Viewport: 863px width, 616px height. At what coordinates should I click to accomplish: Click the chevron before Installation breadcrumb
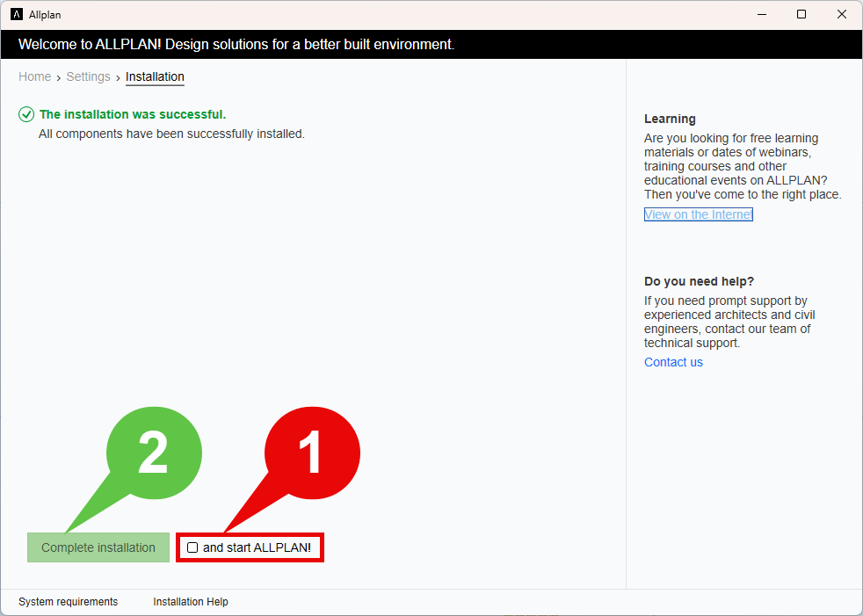pyautogui.click(x=118, y=78)
